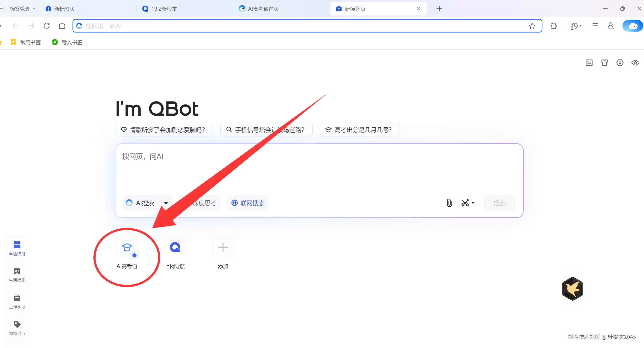Viewport: 644px width, 348px height.
Task: Open the 上网导航 shortcut icon
Action: (175, 248)
